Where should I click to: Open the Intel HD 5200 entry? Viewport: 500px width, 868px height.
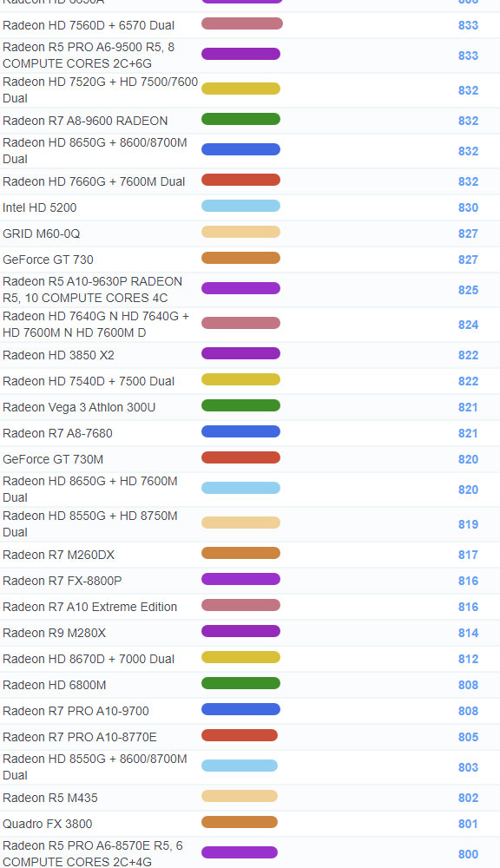click(40, 207)
